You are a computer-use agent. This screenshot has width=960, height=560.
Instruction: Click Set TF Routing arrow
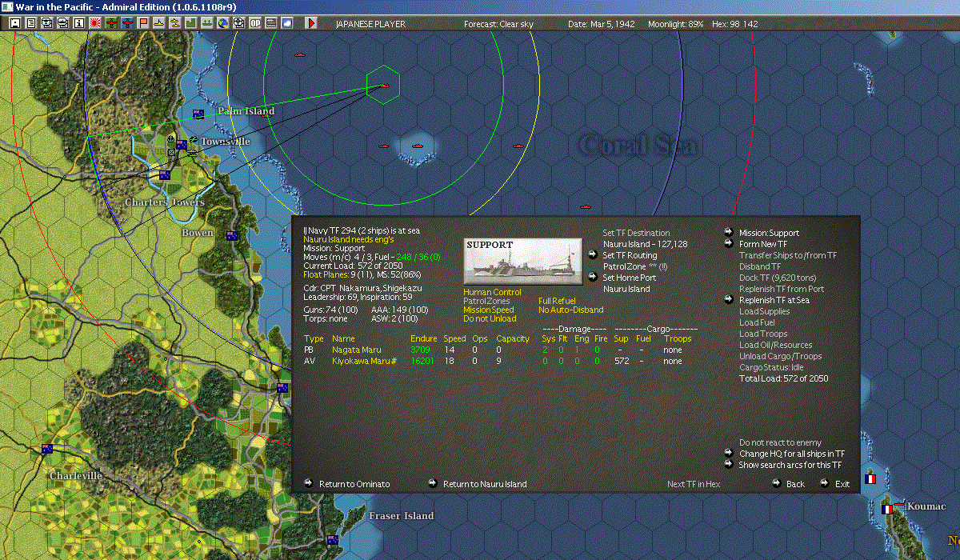coord(592,255)
